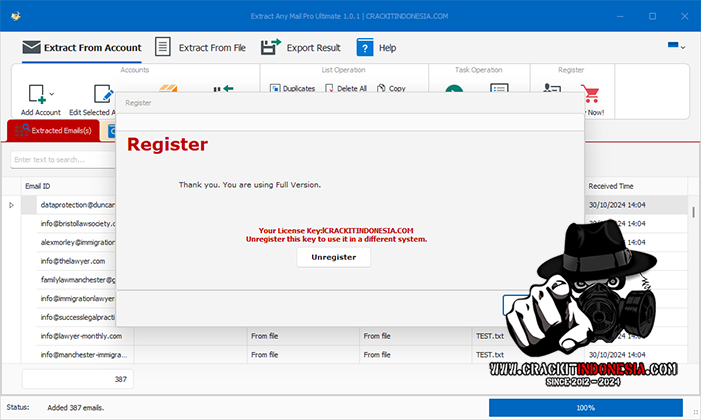
Task: Click the Register user icon in ribbon
Action: 552,92
